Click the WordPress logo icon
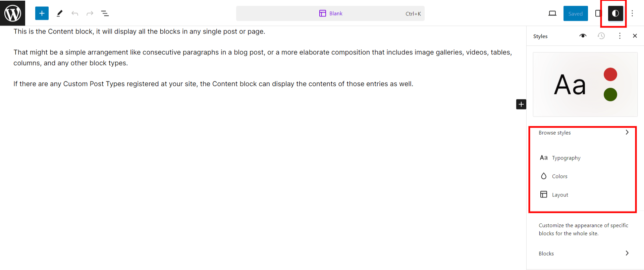Viewport: 644px width, 270px height. (x=13, y=13)
